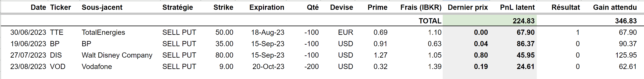Click the Ticker column header

(x=61, y=7)
